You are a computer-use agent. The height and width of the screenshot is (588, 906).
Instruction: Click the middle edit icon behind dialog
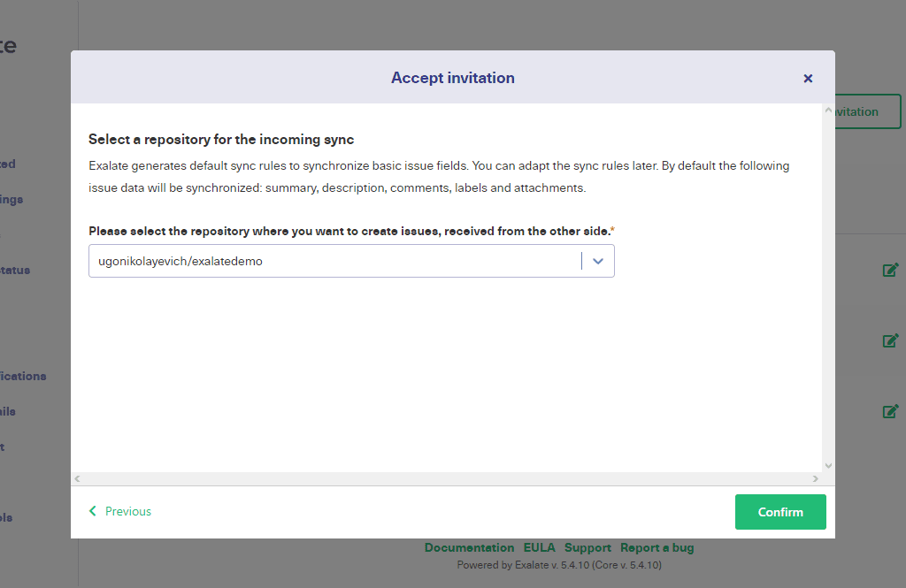(x=890, y=340)
